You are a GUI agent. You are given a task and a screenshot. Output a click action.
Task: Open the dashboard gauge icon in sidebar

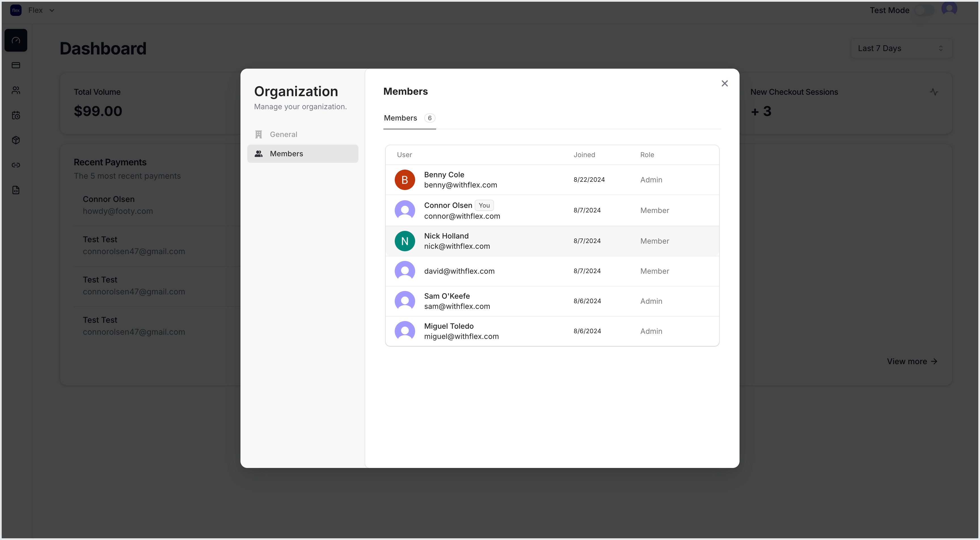coord(16,40)
